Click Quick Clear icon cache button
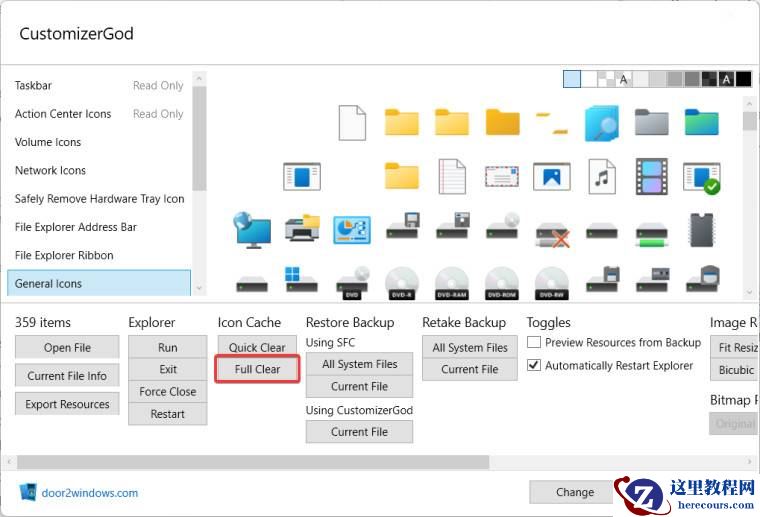Viewport: 760px width, 517px height. tap(257, 347)
